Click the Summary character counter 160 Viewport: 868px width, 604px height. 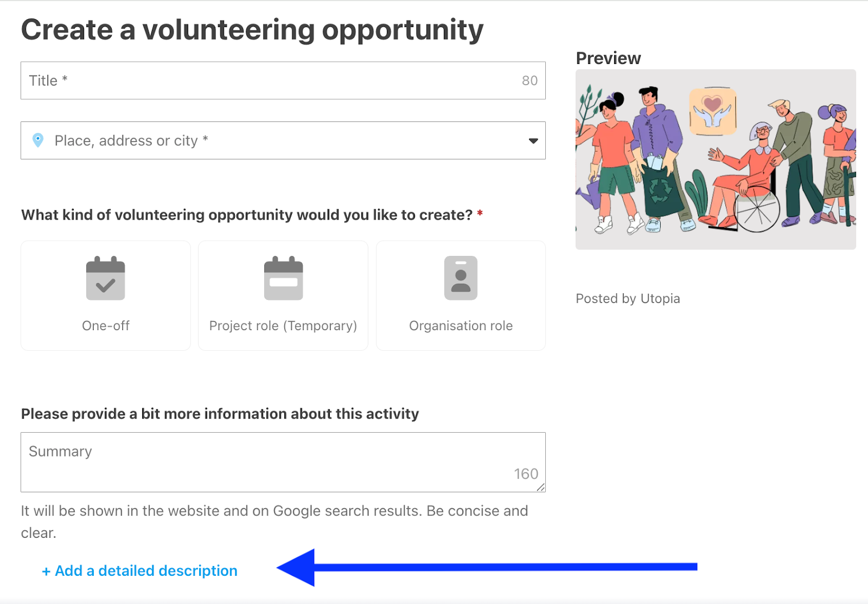pyautogui.click(x=526, y=474)
